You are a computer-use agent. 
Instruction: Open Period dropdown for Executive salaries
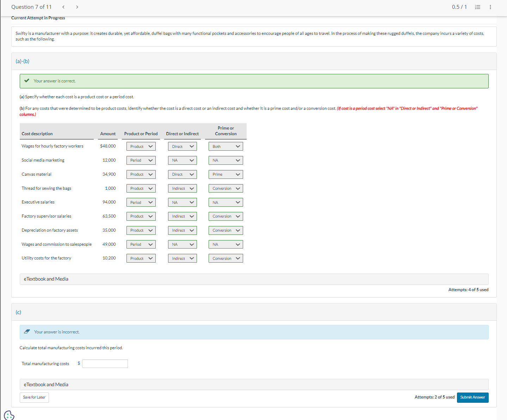tap(141, 202)
